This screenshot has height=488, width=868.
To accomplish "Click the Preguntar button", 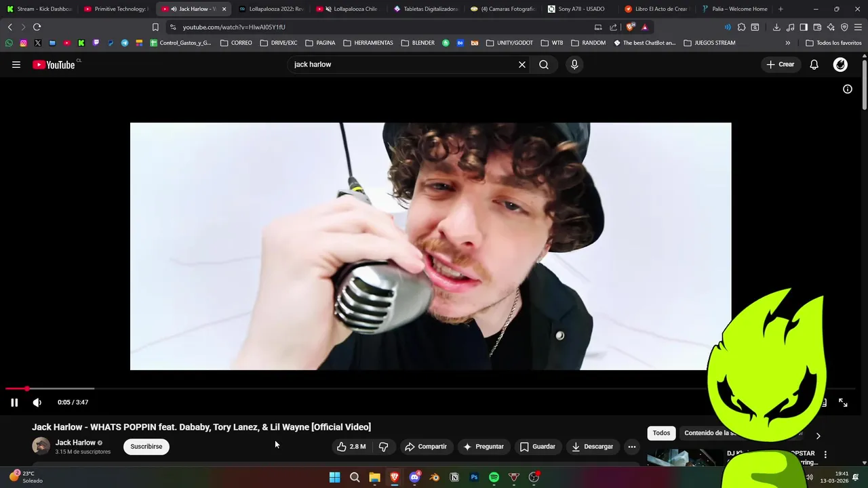I will 484,447.
